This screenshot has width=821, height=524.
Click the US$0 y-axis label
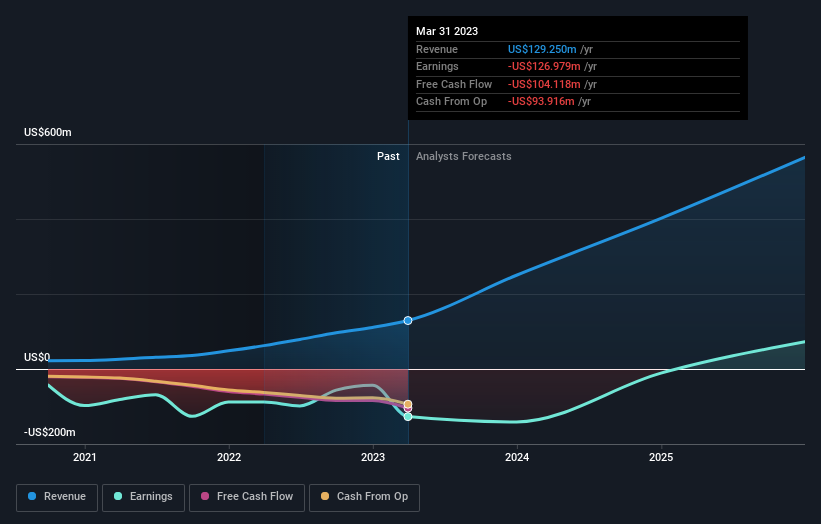coord(37,357)
